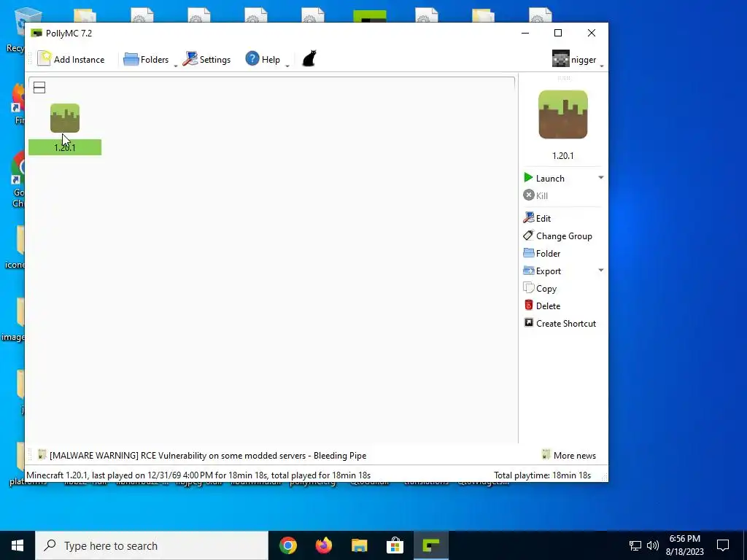
Task: Expand the Export dropdown arrow
Action: pyautogui.click(x=601, y=271)
